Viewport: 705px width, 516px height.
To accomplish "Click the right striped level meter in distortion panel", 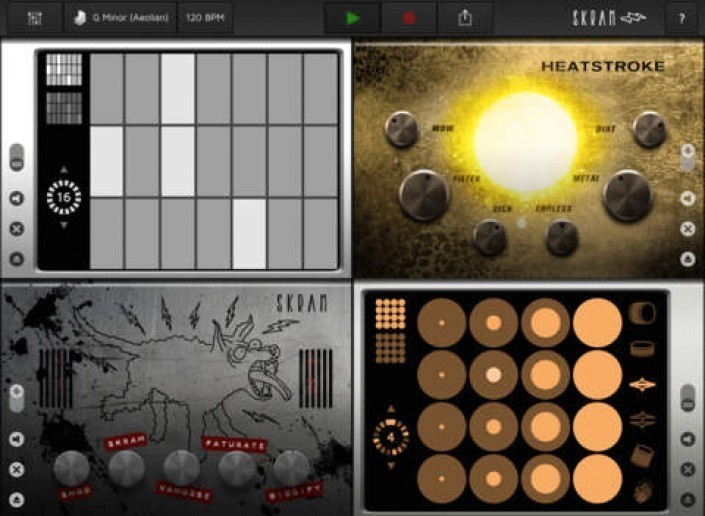I will click(x=316, y=378).
